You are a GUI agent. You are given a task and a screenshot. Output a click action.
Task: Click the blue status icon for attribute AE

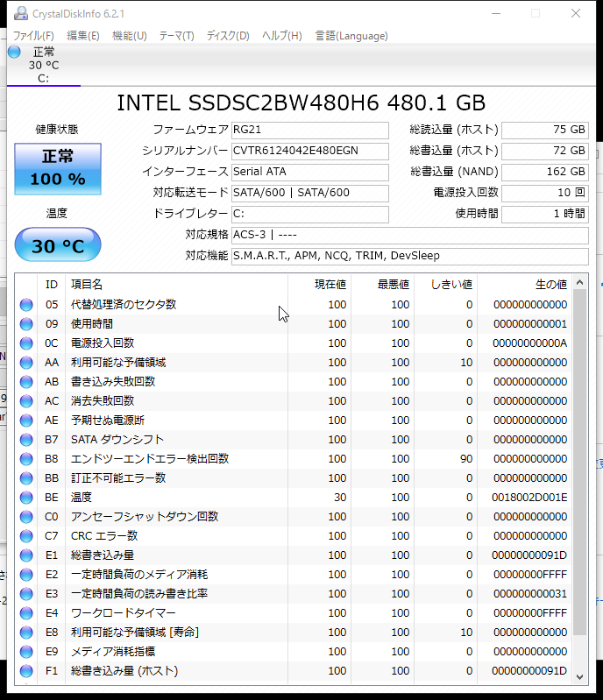pos(26,421)
